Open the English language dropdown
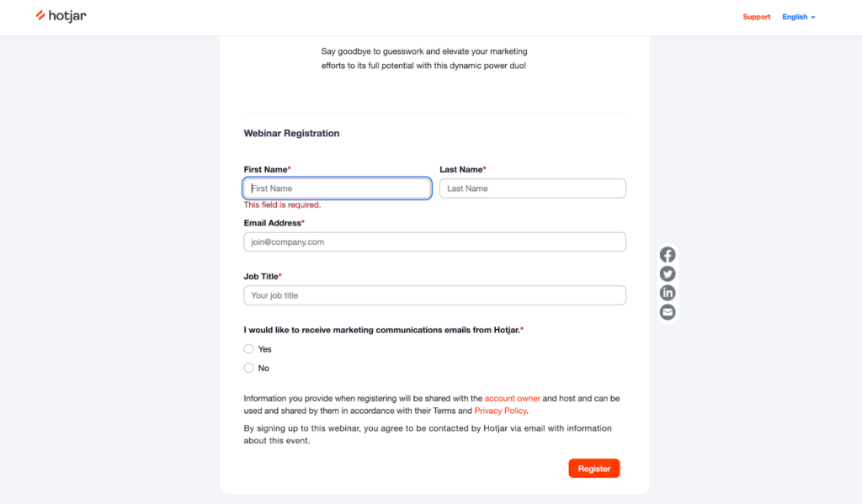Viewport: 862px width, 504px height. tap(798, 17)
